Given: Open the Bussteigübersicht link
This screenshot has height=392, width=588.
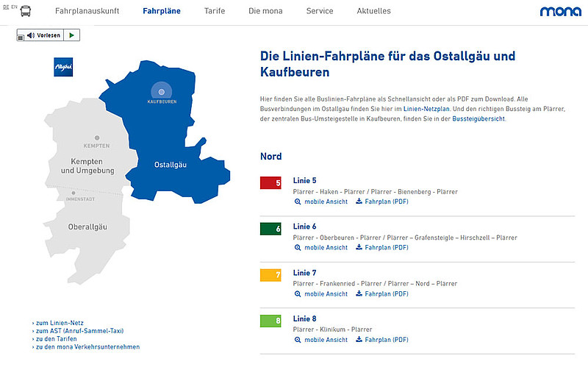Looking at the screenshot, I should 478,118.
